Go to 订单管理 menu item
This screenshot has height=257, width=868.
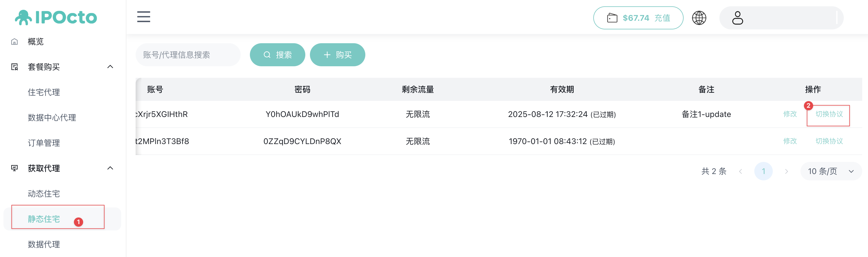point(44,143)
